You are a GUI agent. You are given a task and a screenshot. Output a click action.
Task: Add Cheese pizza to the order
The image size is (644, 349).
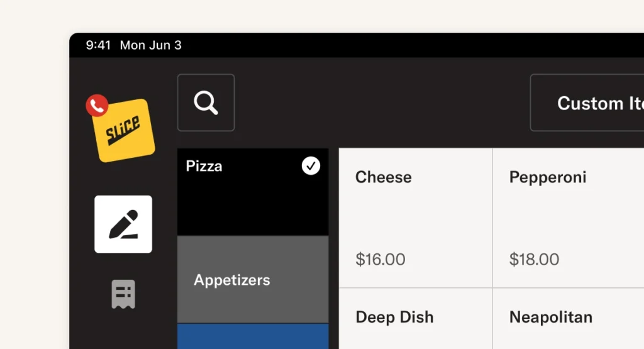(415, 218)
